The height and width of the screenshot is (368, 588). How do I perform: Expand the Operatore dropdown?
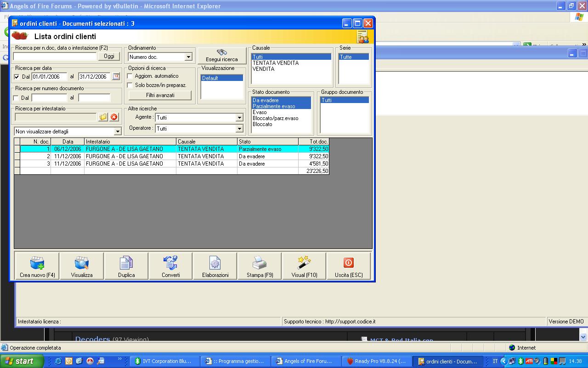point(239,129)
